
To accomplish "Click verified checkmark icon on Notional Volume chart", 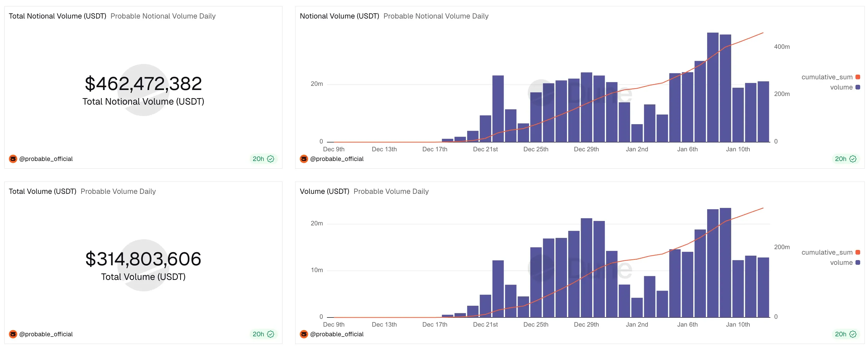I will pyautogui.click(x=853, y=159).
